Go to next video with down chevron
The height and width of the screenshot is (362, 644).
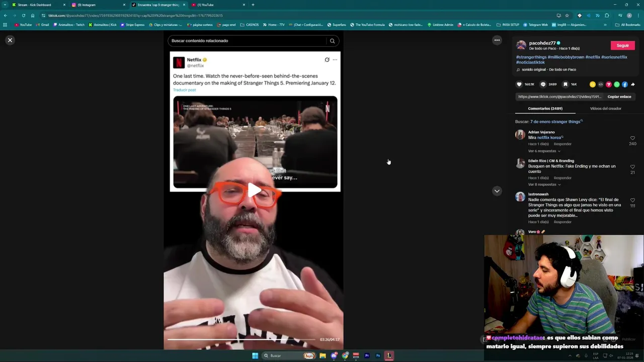(x=497, y=191)
